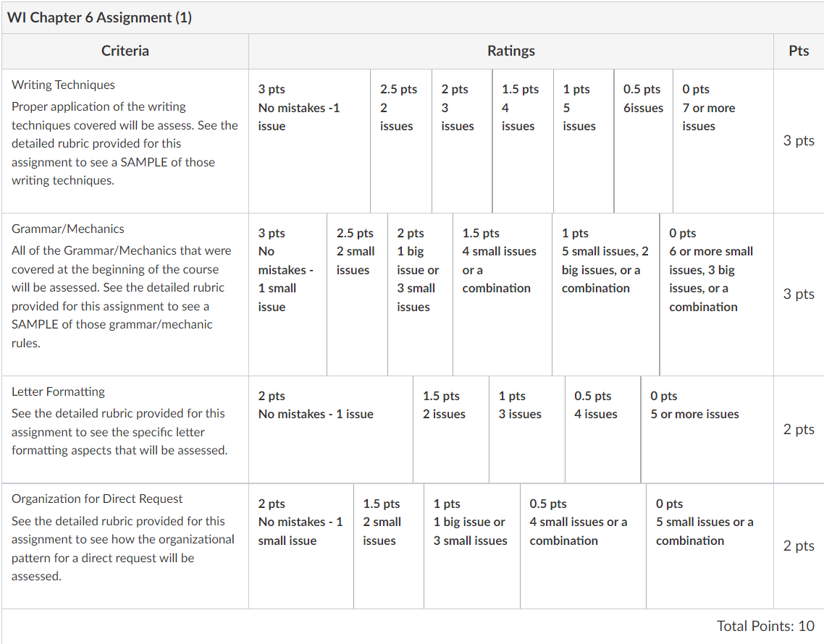Select Grammar/Mechanics '3 pts No mistakes - 1 small issue' rating

[x=287, y=295]
